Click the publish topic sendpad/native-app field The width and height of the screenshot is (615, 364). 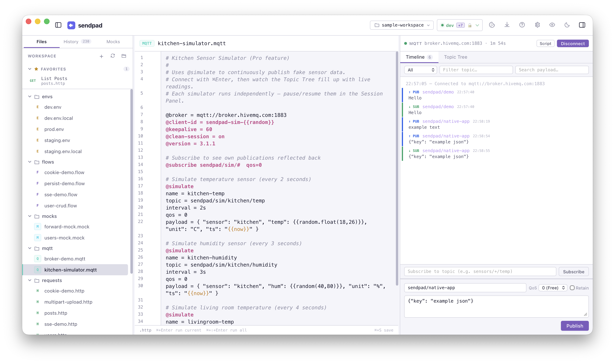[465, 288]
